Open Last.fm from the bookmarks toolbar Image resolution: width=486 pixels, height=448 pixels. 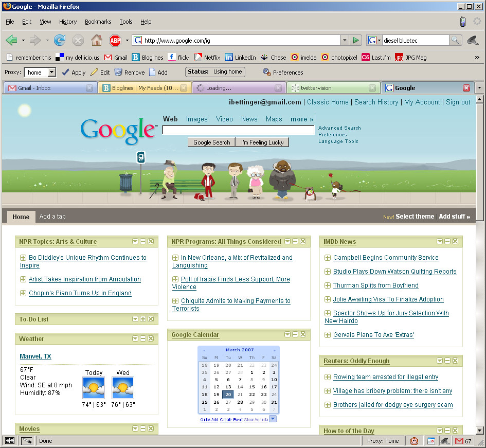coord(365,57)
